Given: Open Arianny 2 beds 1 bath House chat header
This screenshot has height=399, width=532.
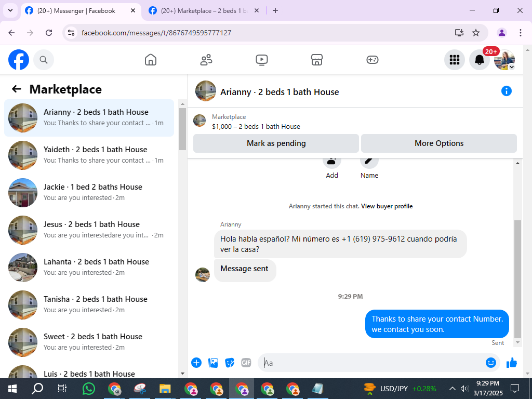Looking at the screenshot, I should click(279, 92).
